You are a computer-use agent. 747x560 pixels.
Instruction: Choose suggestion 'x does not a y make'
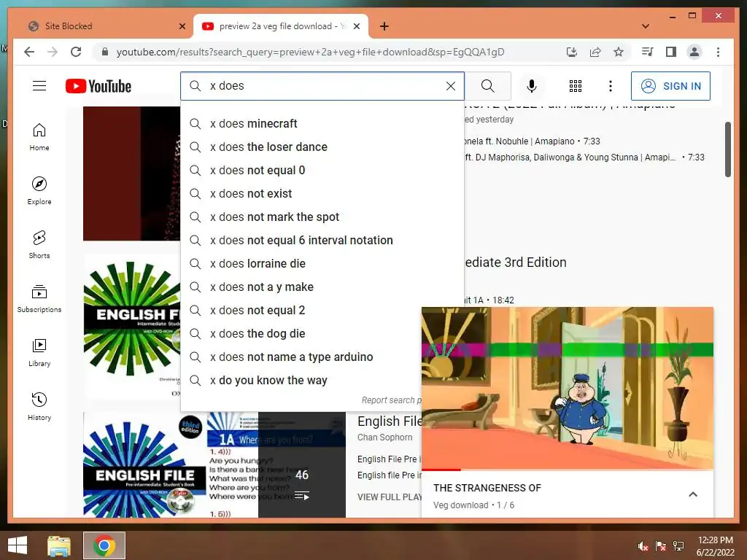(322, 287)
